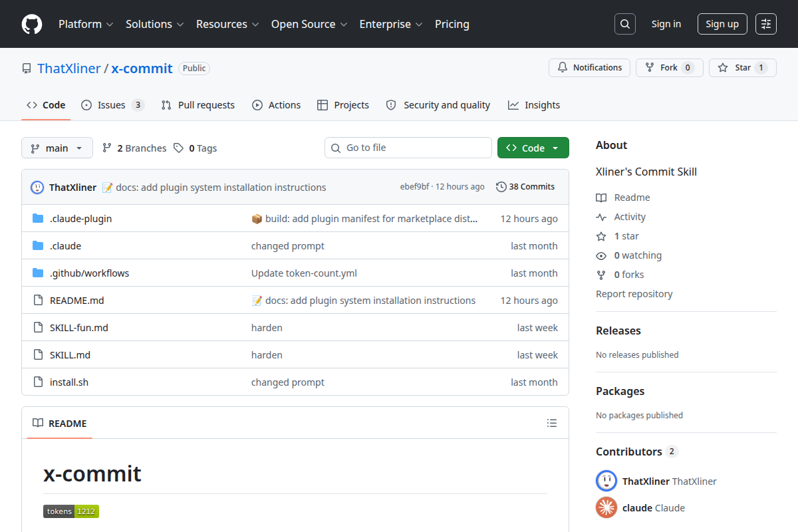Click Sign in
Image resolution: width=798 pixels, height=532 pixels.
pos(666,24)
